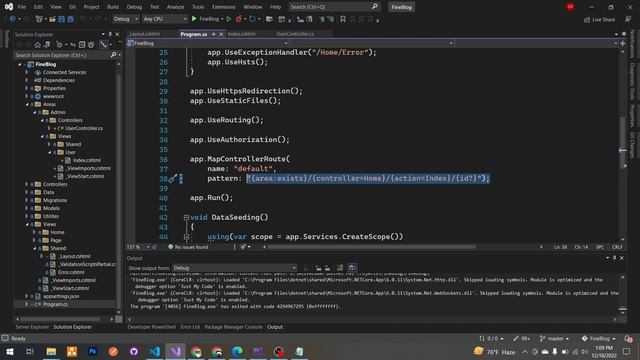Open Visual Studio Code from taskbar
Viewport: 640px width, 360px height.
pyautogui.click(x=155, y=351)
